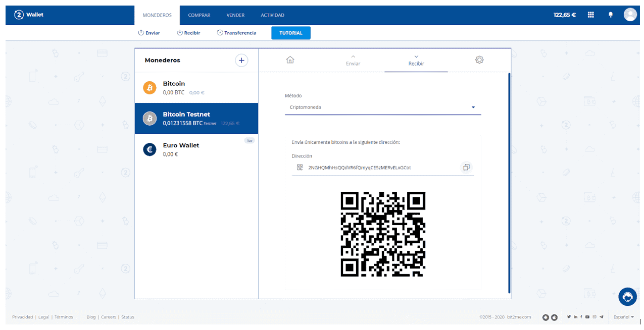Viewport: 644px width, 330px height.
Task: Select the Bitcoin Testnet wallet
Action: tap(196, 119)
